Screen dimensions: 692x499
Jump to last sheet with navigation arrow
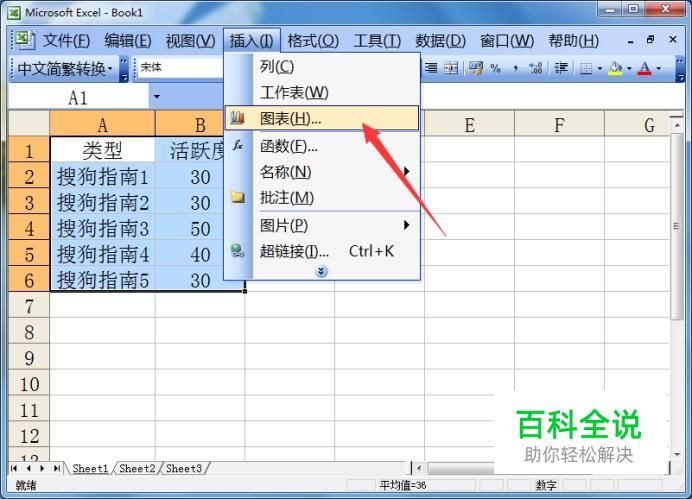[x=57, y=468]
